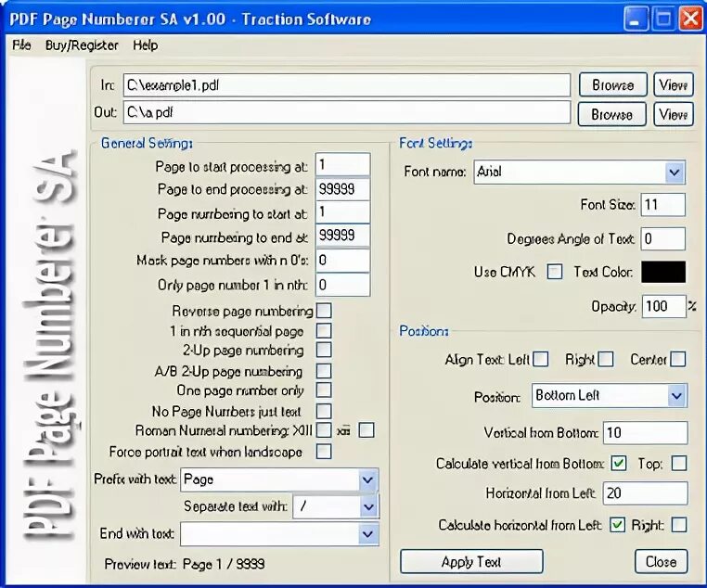Image resolution: width=707 pixels, height=588 pixels.
Task: Enable 2-Up page numbering checkbox
Action: click(324, 350)
